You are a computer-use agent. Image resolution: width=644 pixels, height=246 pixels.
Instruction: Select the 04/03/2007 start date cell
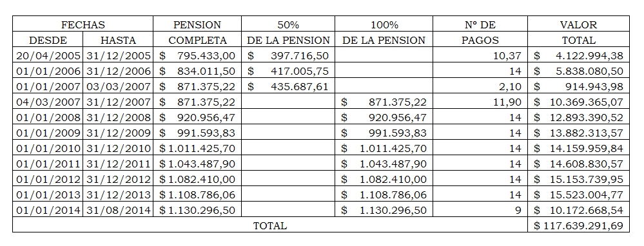click(x=48, y=102)
